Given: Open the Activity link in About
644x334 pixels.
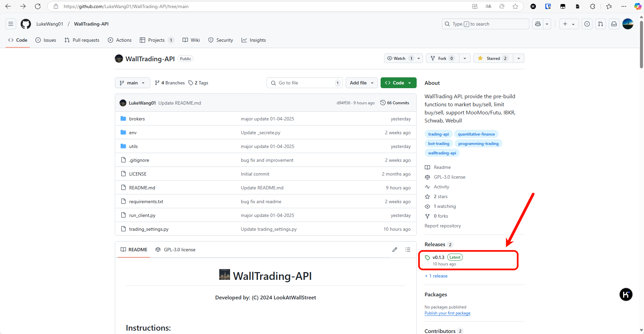Looking at the screenshot, I should pyautogui.click(x=441, y=187).
